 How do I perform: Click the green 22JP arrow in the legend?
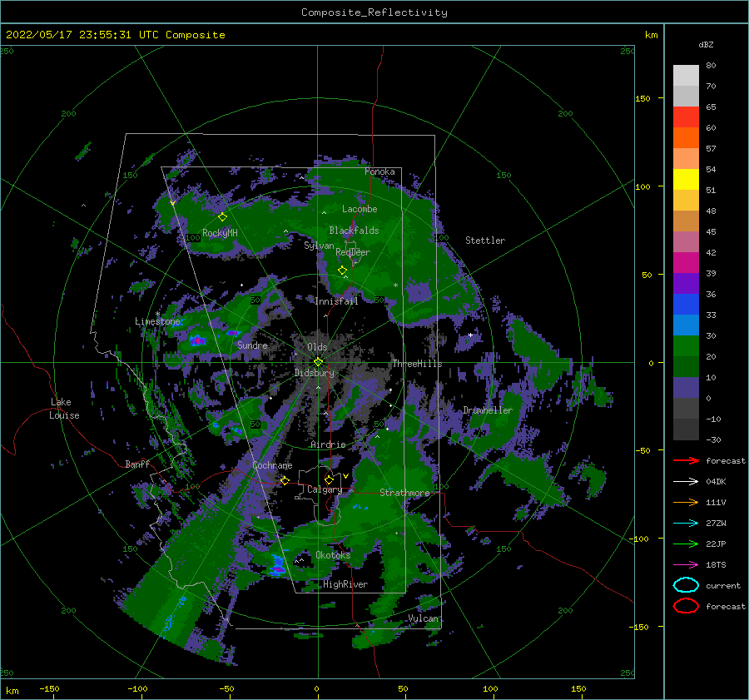click(686, 544)
